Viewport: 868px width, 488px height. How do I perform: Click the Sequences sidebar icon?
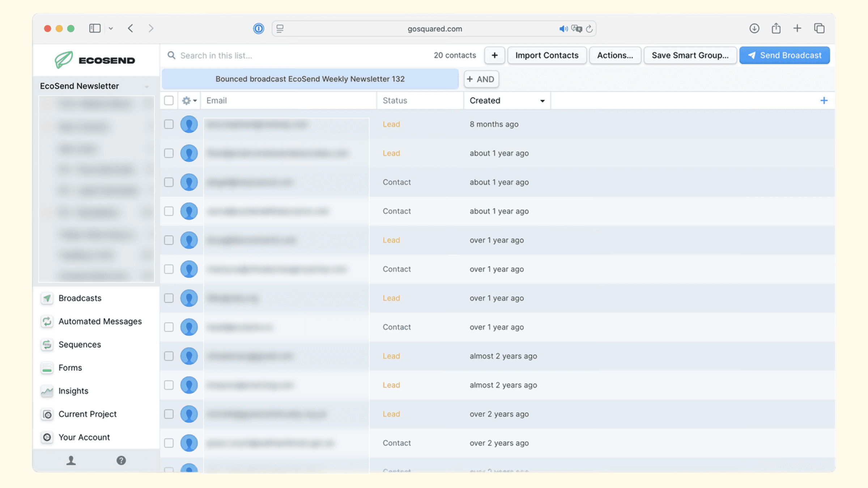47,344
